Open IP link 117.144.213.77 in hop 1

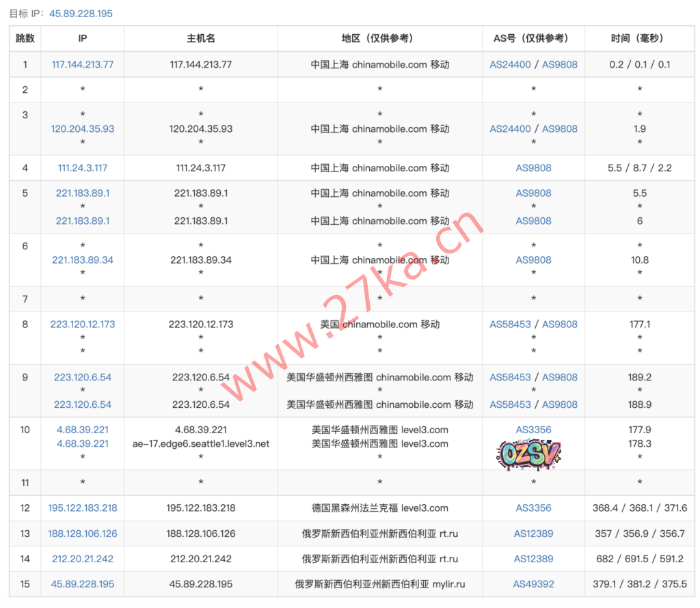click(83, 65)
